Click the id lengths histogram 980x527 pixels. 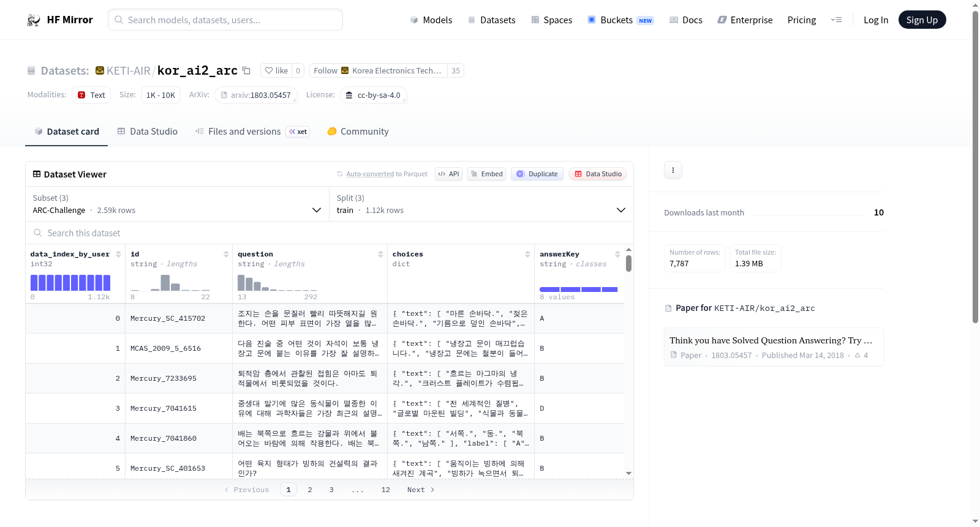[x=170, y=283]
